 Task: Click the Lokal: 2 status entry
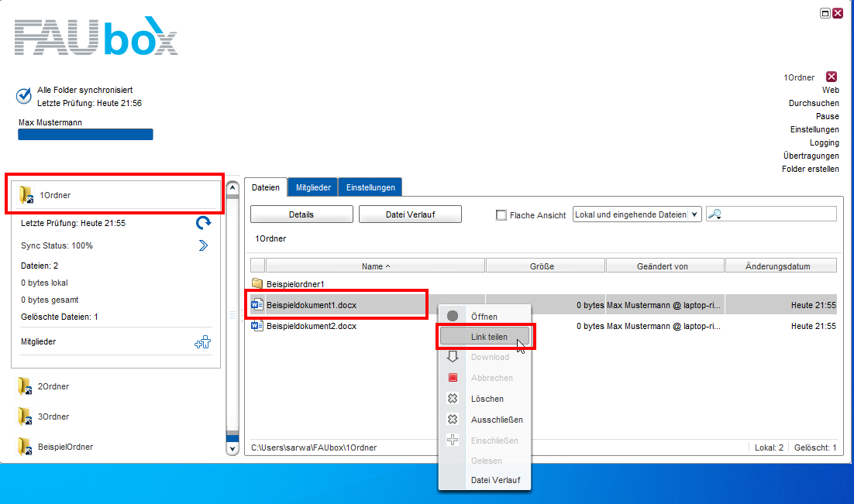(769, 447)
